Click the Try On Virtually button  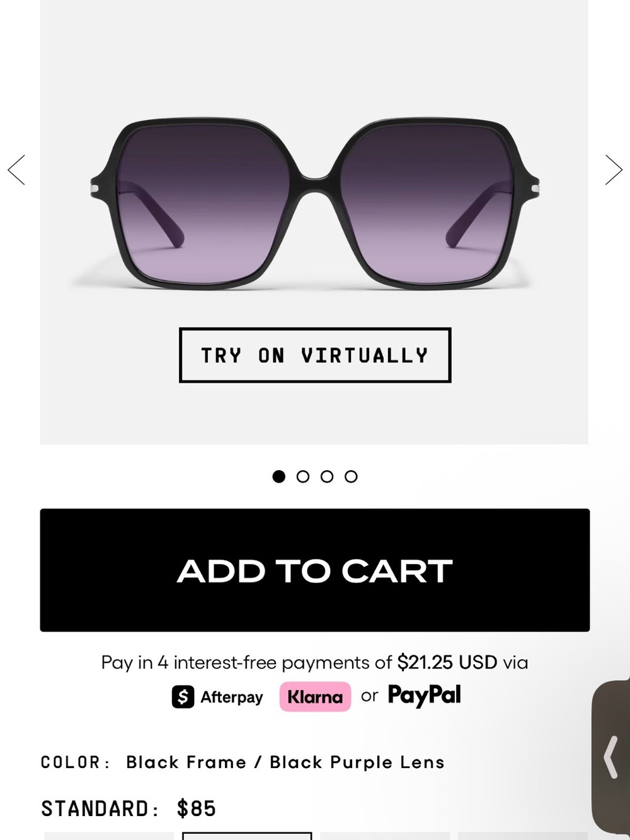click(x=315, y=355)
